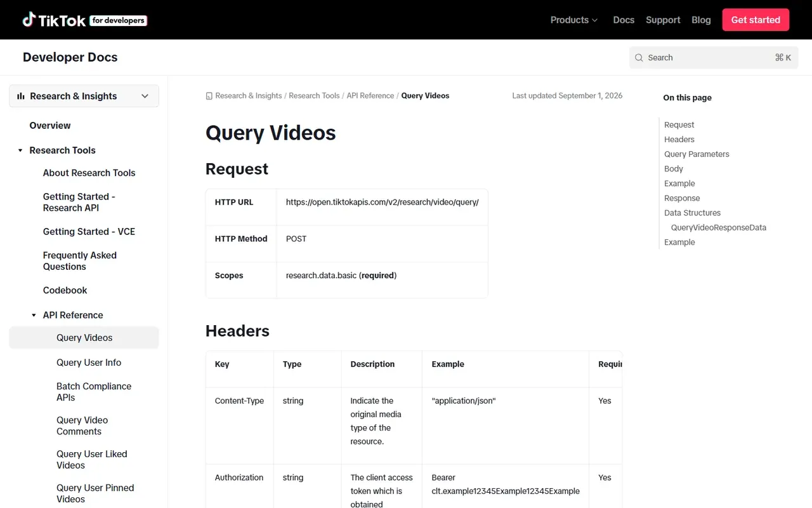Collapse the API Reference tree node
The image size is (812, 508).
(x=34, y=315)
